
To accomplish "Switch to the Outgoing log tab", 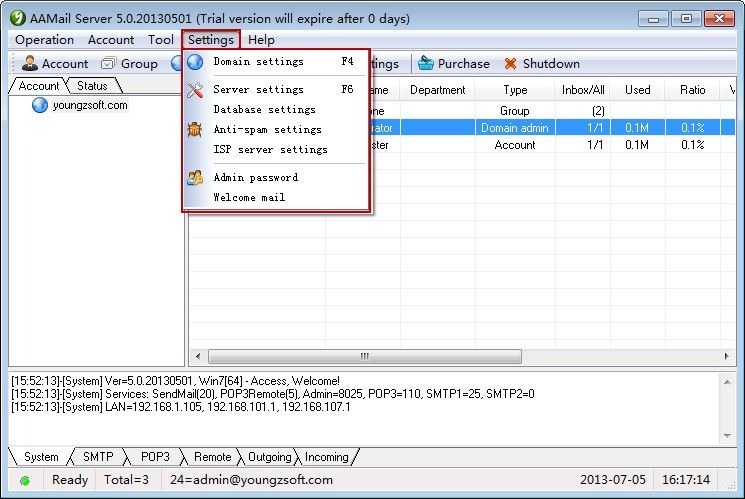I will [269, 457].
